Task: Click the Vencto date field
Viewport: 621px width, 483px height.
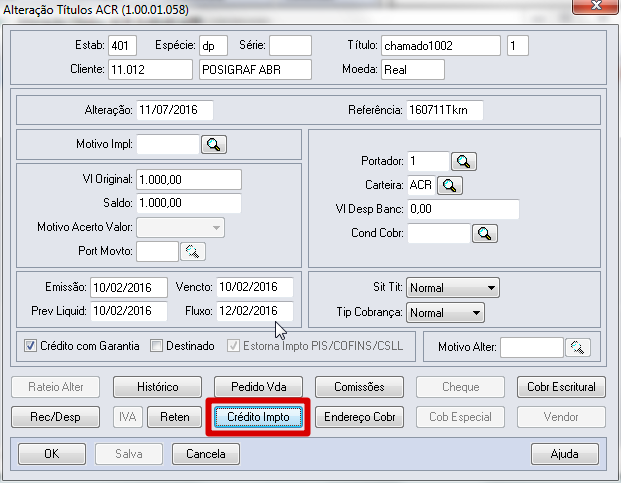Action: [x=255, y=287]
